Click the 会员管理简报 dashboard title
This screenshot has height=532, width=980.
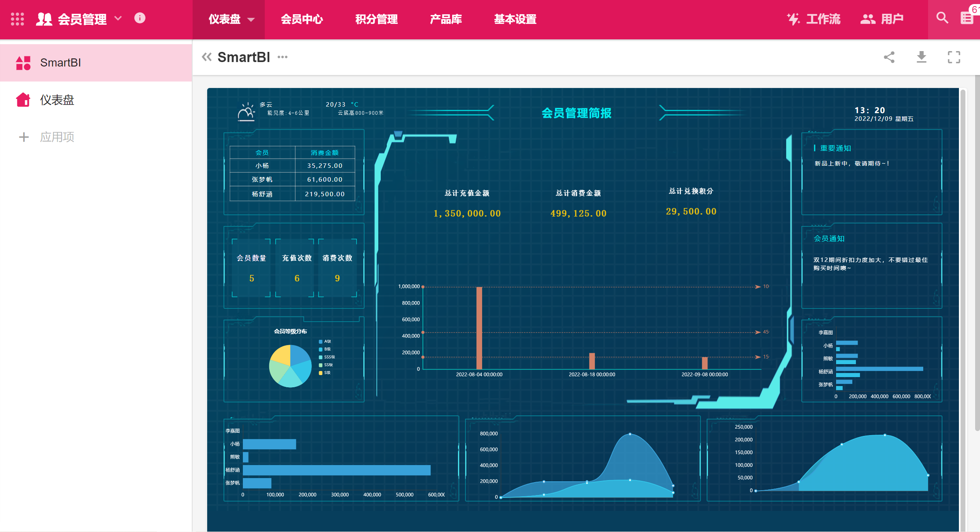click(x=576, y=113)
